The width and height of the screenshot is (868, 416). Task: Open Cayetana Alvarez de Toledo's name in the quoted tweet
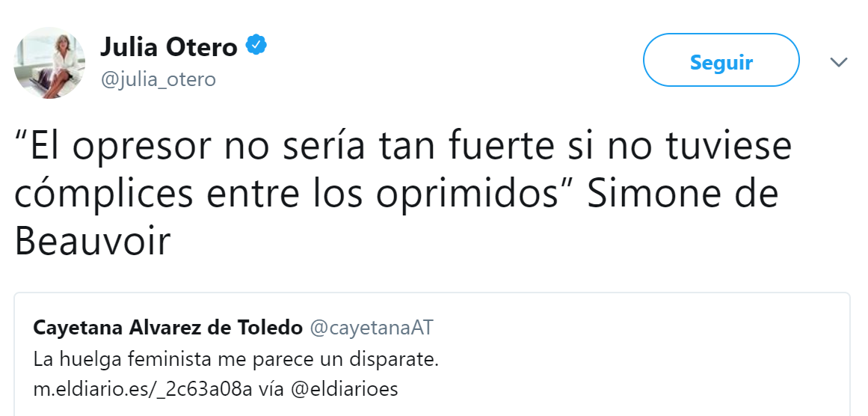click(168, 328)
